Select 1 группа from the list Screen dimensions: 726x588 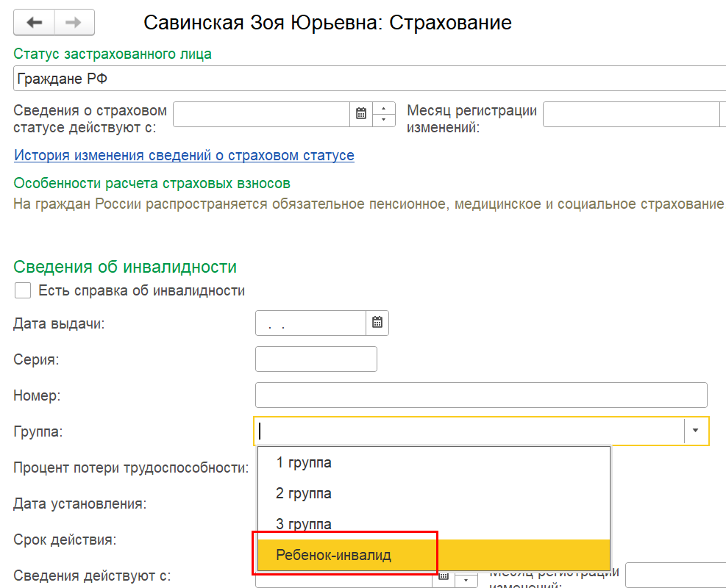click(304, 462)
